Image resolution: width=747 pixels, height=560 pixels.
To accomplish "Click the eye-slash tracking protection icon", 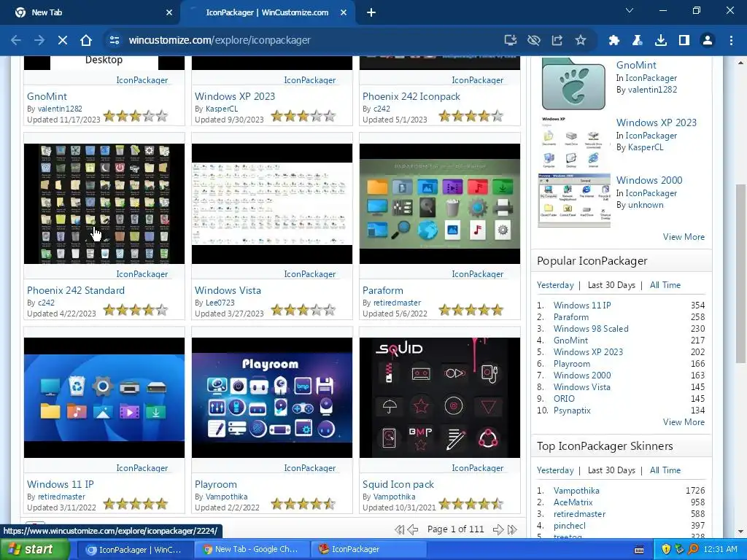I will tap(533, 41).
